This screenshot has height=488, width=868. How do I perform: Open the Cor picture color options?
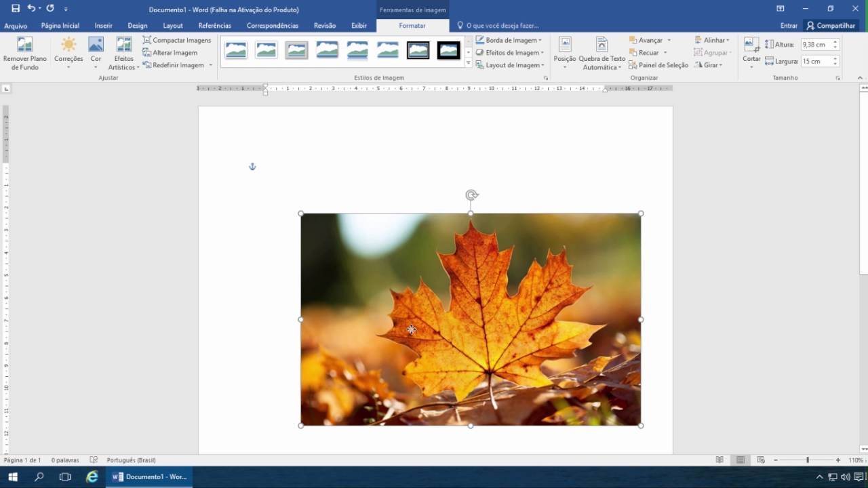pos(96,54)
